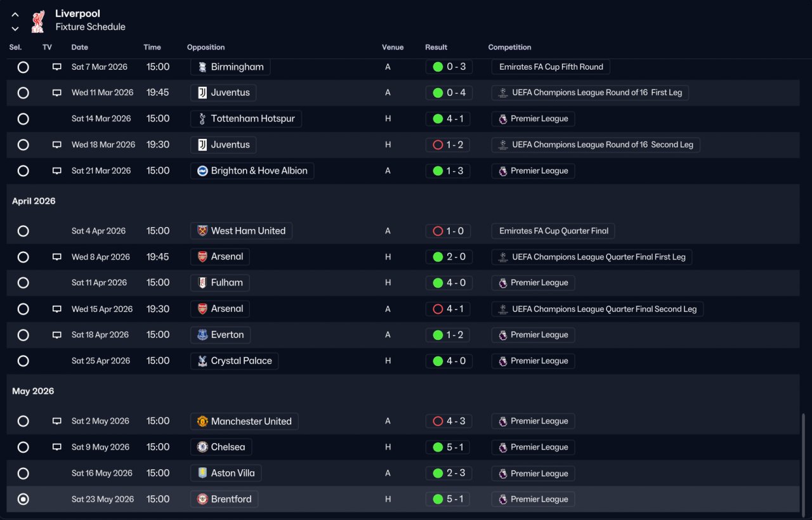Click the Brighton & Hove Albion badge
This screenshot has width=812, height=520.
202,171
